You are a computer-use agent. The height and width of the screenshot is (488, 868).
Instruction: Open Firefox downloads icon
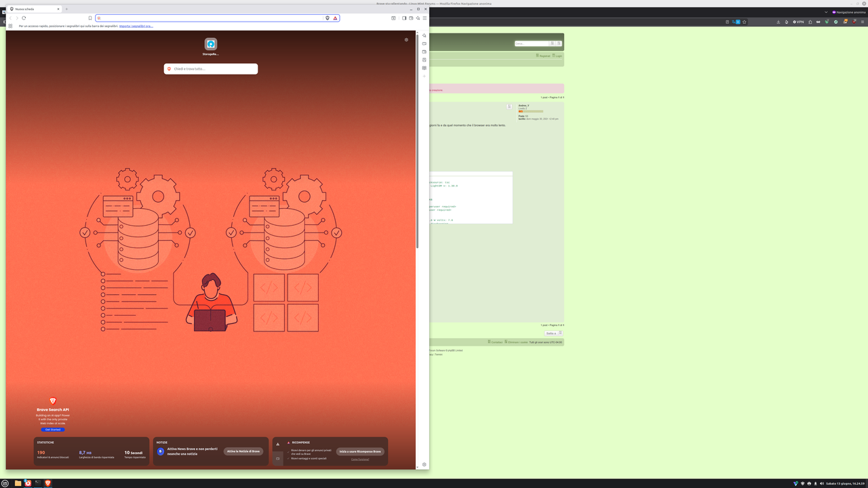[x=778, y=22]
